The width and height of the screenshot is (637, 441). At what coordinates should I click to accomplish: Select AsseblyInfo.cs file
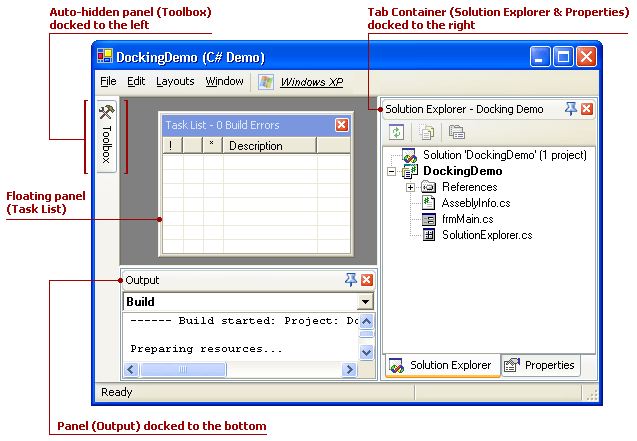[476, 203]
